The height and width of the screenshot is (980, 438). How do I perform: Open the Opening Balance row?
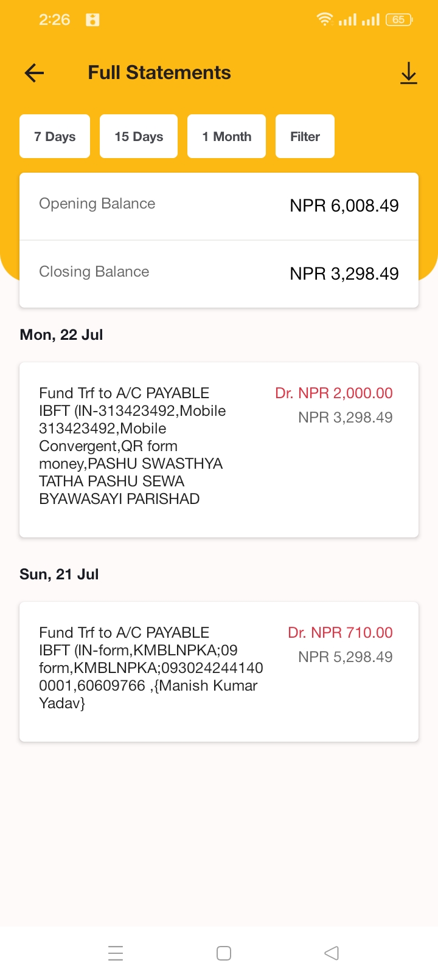(x=219, y=206)
